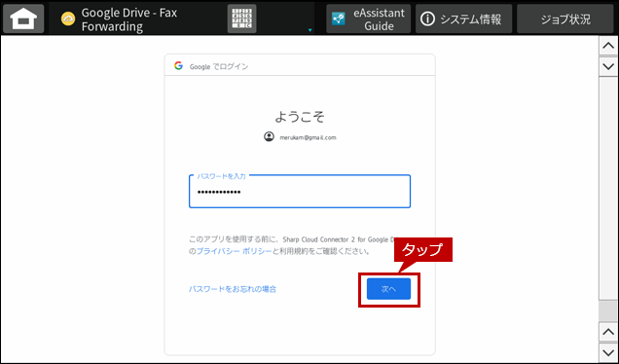This screenshot has width=619, height=364.
Task: Expand the small dropdown arrow in the top bar
Action: click(x=309, y=30)
